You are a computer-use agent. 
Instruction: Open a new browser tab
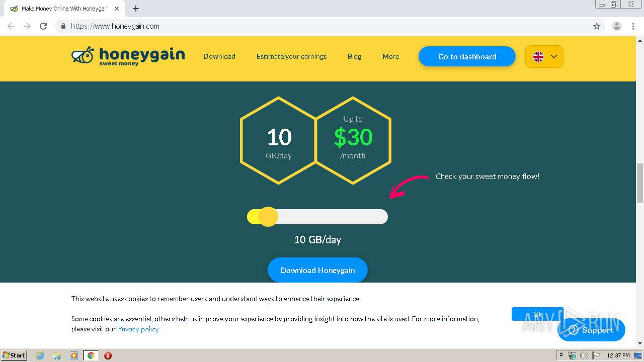[136, 9]
